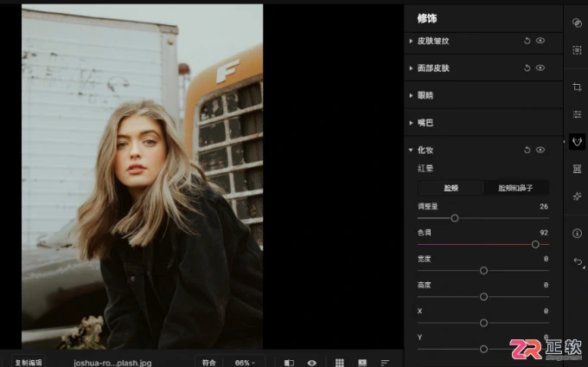Screen dimensions: 588x367
Task: Click the 色调 value 92
Action: 544,233
